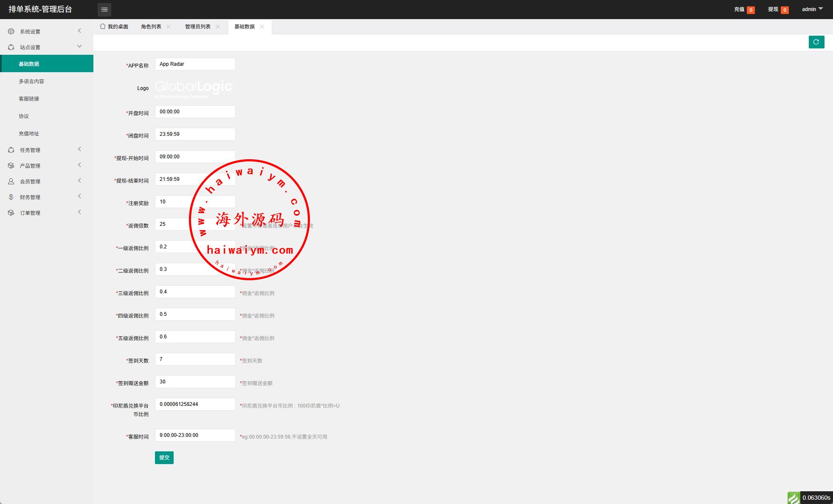The image size is (833, 504).
Task: Click the GlobalLogic logo image
Action: click(194, 88)
